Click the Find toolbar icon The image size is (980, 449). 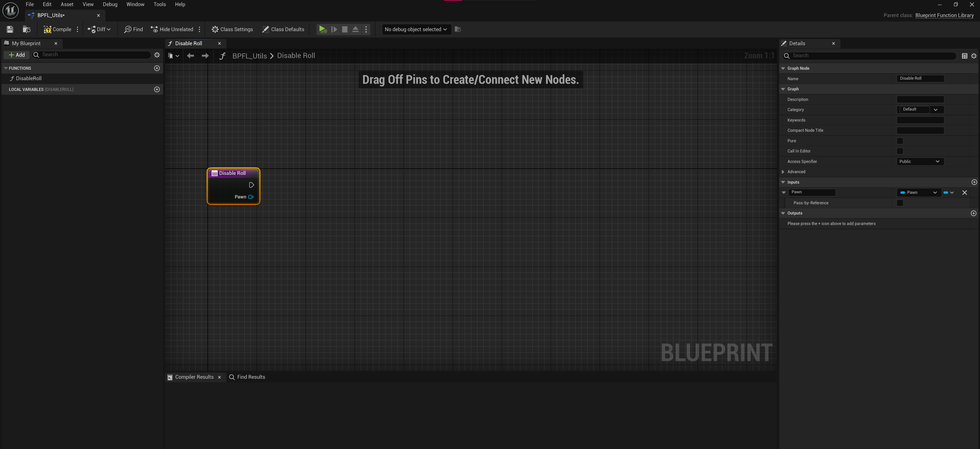pos(133,29)
